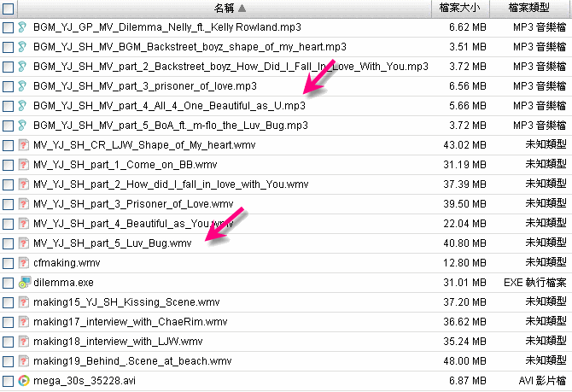
Task: Check the box for part_3_prisoner_of_love.mp3
Action: tap(8, 86)
